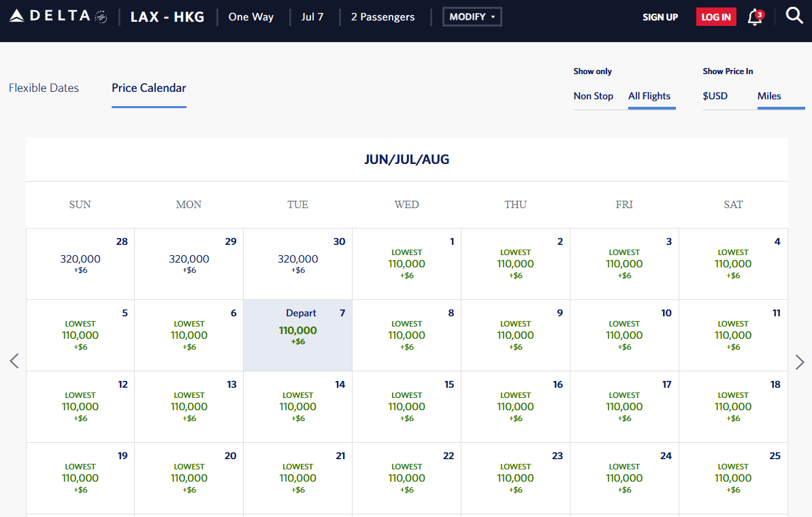Select the 13 date cell
The image size is (812, 517).
coord(189,407)
